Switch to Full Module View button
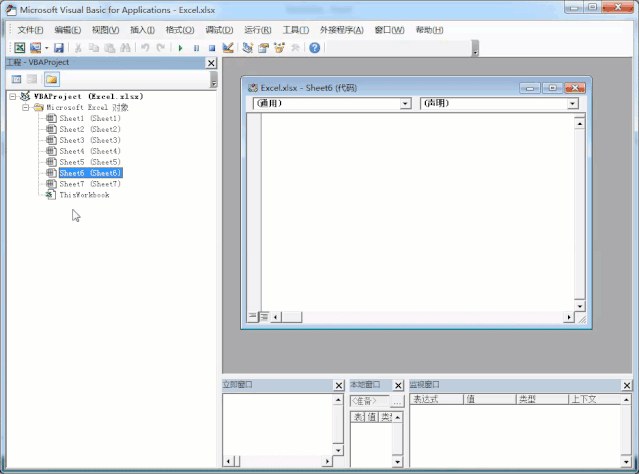 pos(264,317)
